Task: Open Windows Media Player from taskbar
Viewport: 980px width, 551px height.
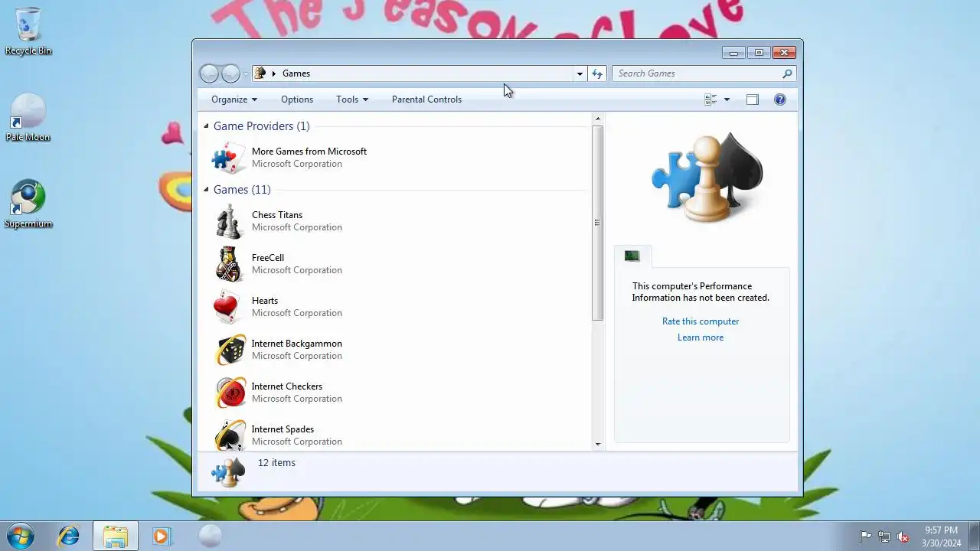Action: [162, 536]
